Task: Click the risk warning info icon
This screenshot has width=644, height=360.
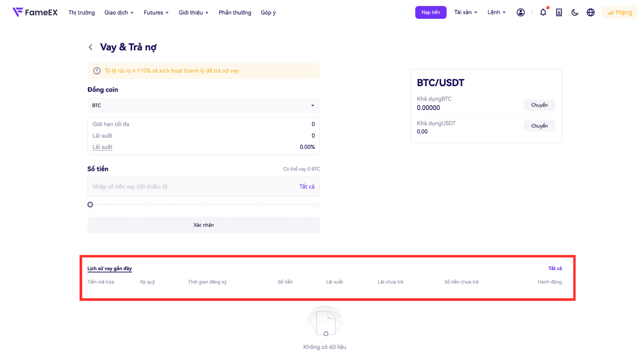Action: 97,71
